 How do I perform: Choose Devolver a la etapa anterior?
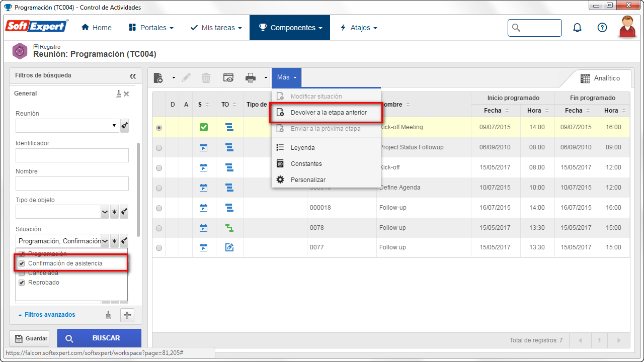point(326,113)
